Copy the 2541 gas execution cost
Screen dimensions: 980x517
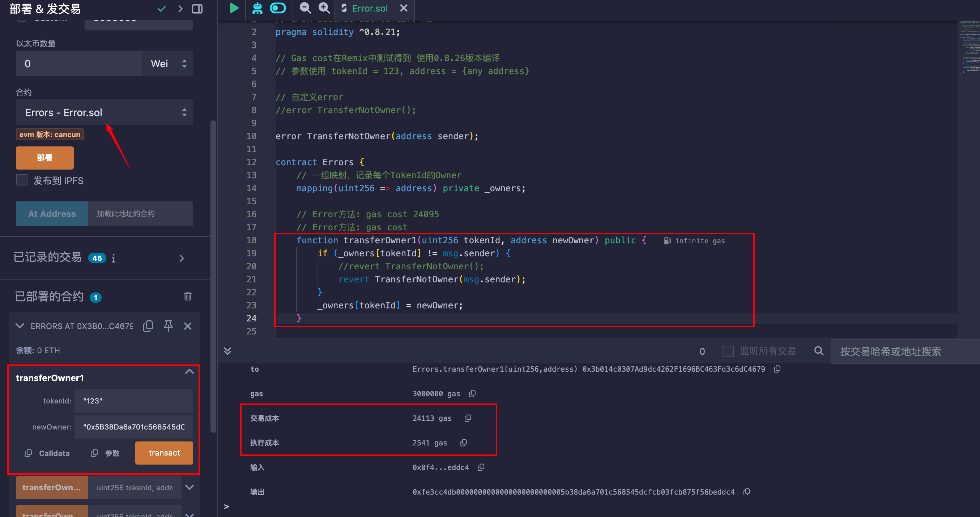tap(463, 443)
